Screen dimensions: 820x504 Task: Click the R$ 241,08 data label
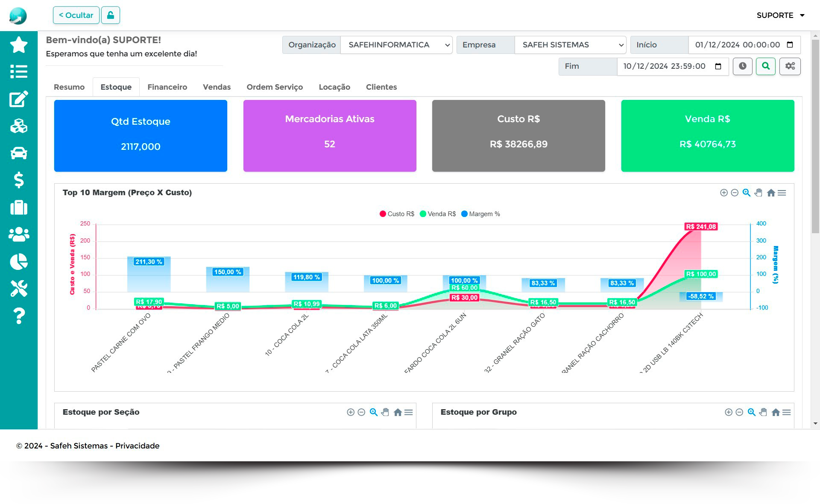point(701,227)
